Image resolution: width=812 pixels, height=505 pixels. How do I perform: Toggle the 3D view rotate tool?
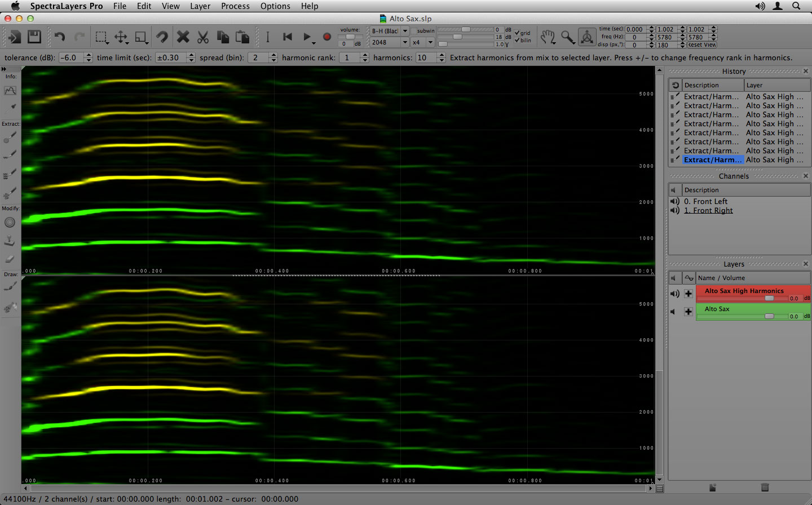(587, 37)
